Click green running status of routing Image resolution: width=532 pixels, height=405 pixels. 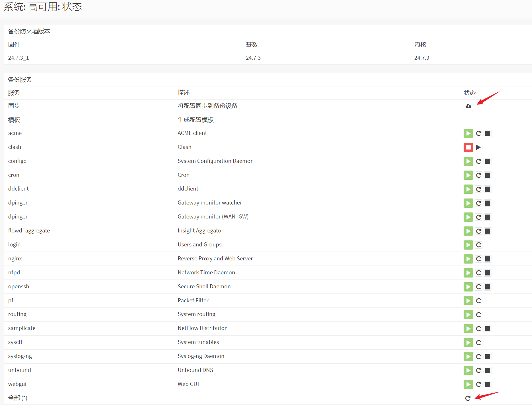(468, 315)
